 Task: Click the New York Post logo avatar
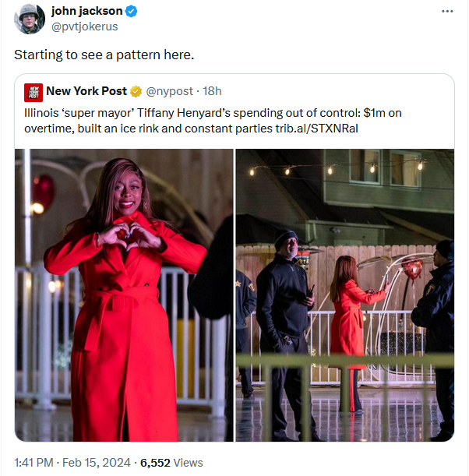(x=33, y=93)
